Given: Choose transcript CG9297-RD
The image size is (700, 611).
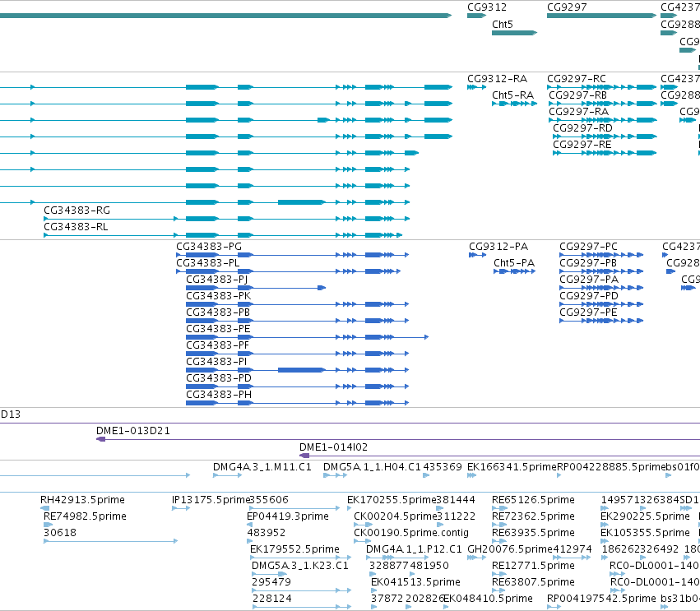Looking at the screenshot, I should point(582,128).
